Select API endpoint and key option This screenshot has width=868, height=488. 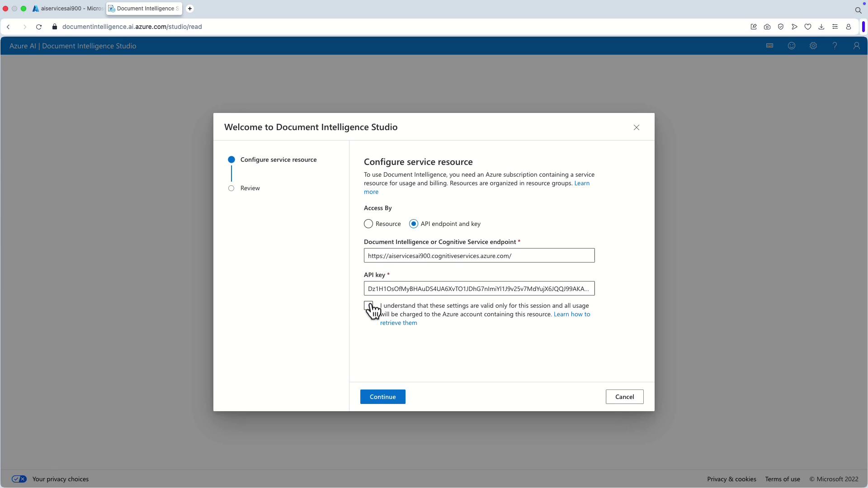(414, 224)
